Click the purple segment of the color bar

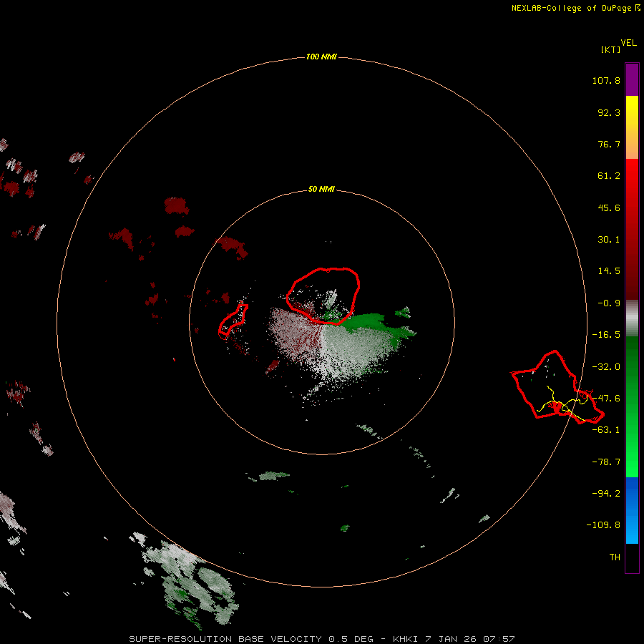tap(632, 79)
